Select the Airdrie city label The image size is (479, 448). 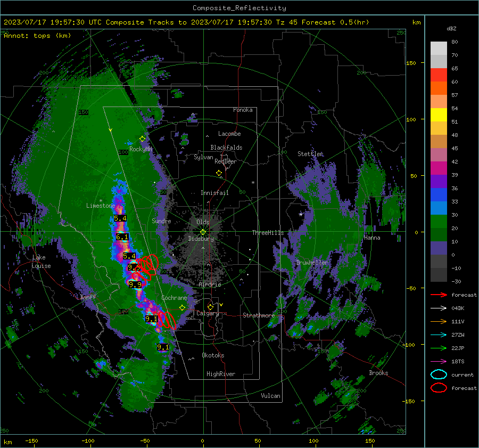210,284
